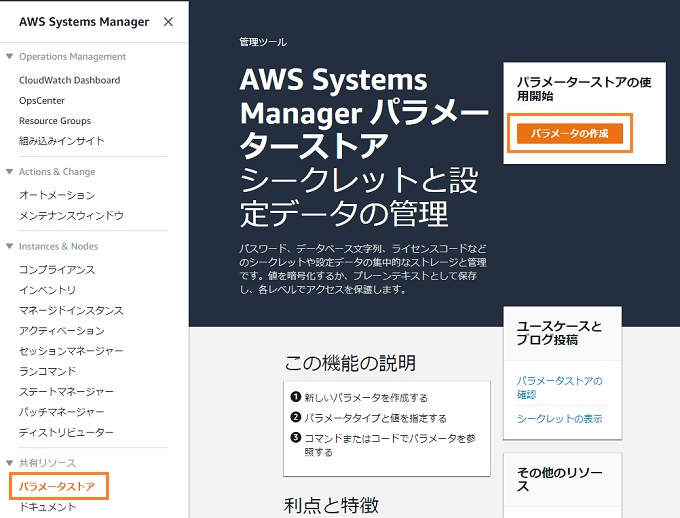Click step コマンドまたはコードでパラメータを参照する
This screenshot has height=518, width=680.
tap(389, 445)
